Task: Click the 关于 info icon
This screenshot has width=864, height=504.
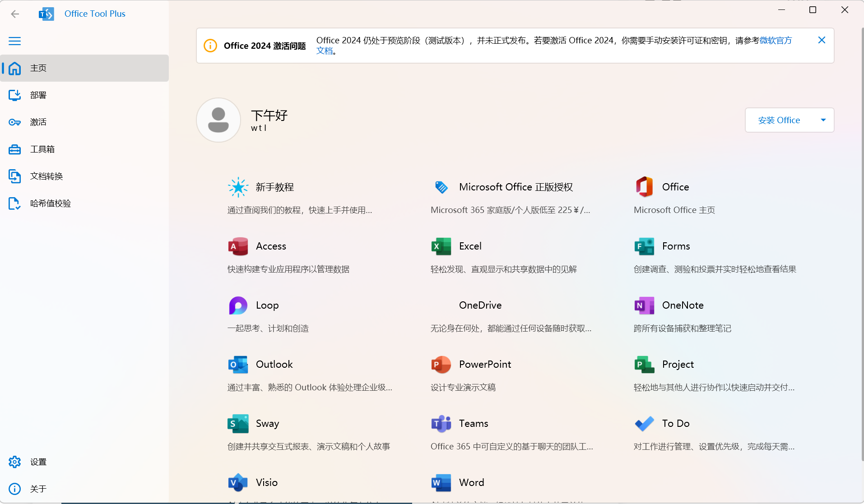Action: pos(15,489)
